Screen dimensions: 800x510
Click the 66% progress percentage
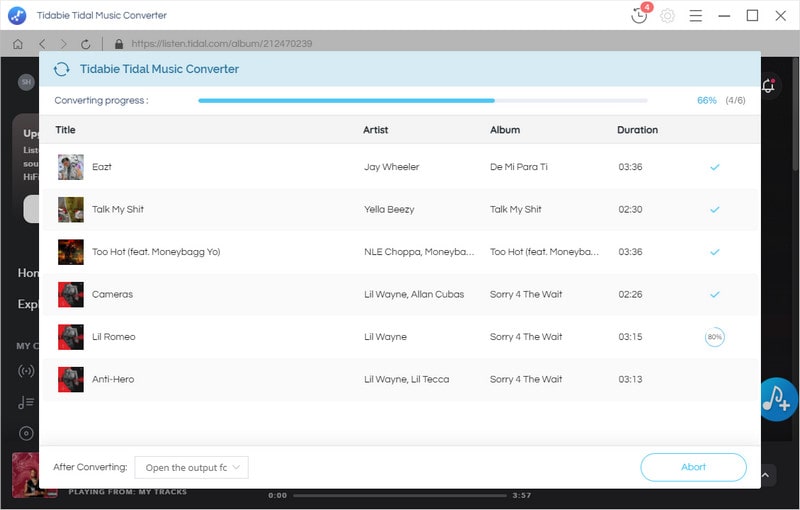coord(707,100)
